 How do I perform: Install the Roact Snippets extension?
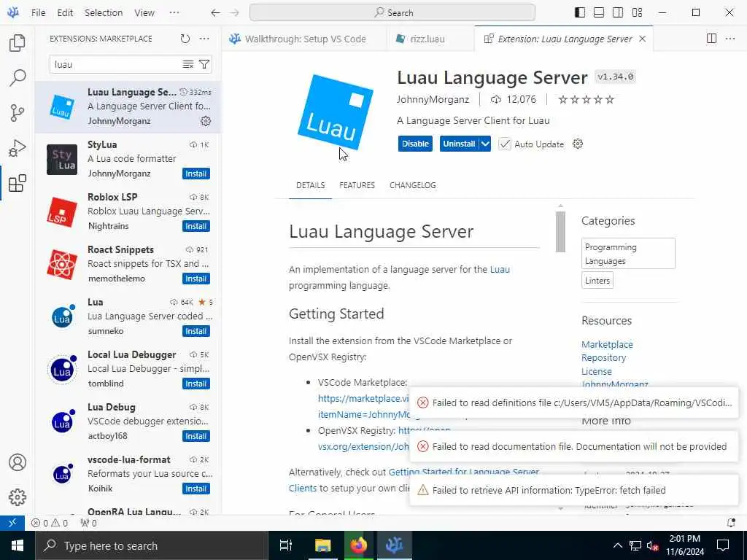pyautogui.click(x=196, y=279)
